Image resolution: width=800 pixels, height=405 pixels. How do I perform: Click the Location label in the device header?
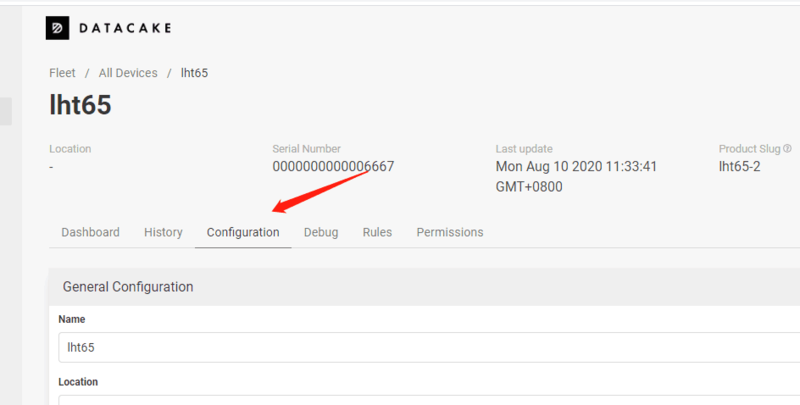point(70,148)
